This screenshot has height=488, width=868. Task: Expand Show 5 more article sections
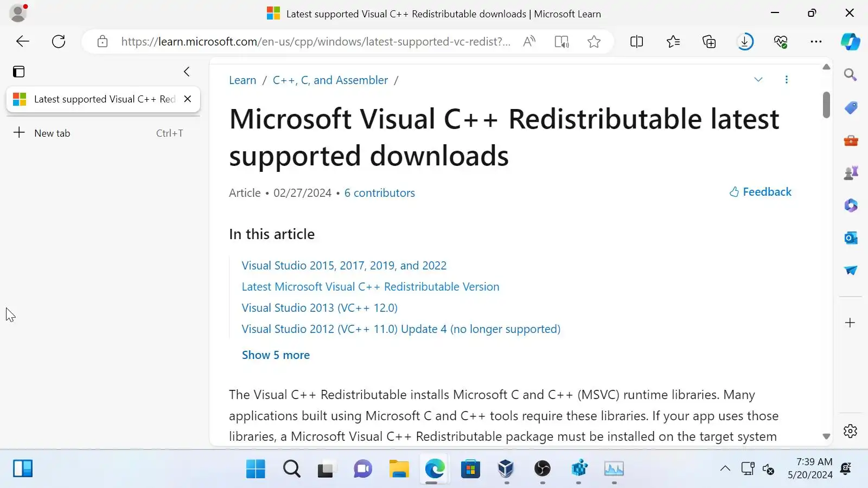pyautogui.click(x=276, y=355)
